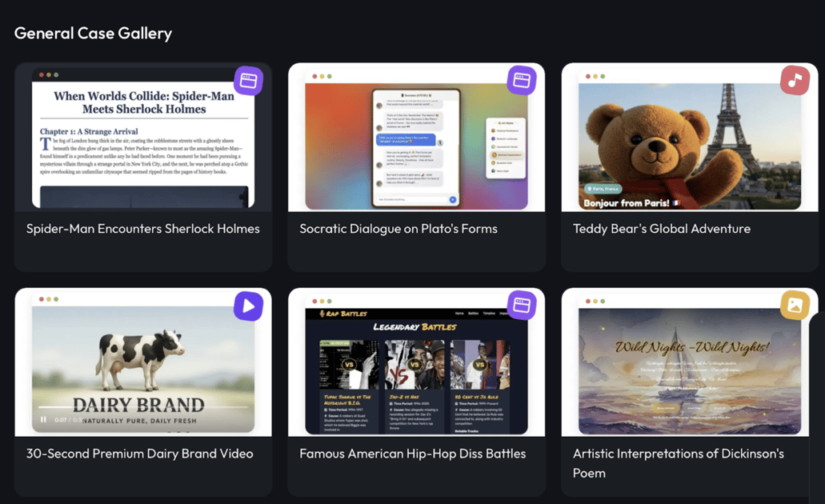The image size is (825, 504).
Task: Click 'Bonjour from Paris!' caption
Action: click(627, 203)
